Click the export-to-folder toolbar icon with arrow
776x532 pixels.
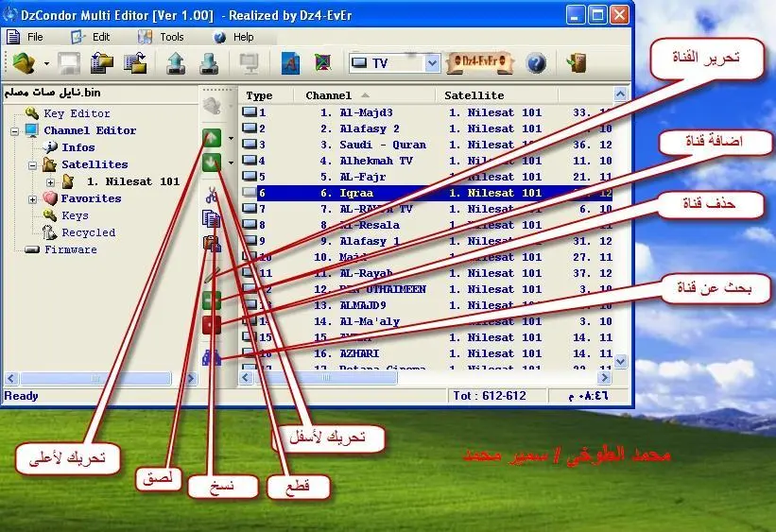click(135, 63)
